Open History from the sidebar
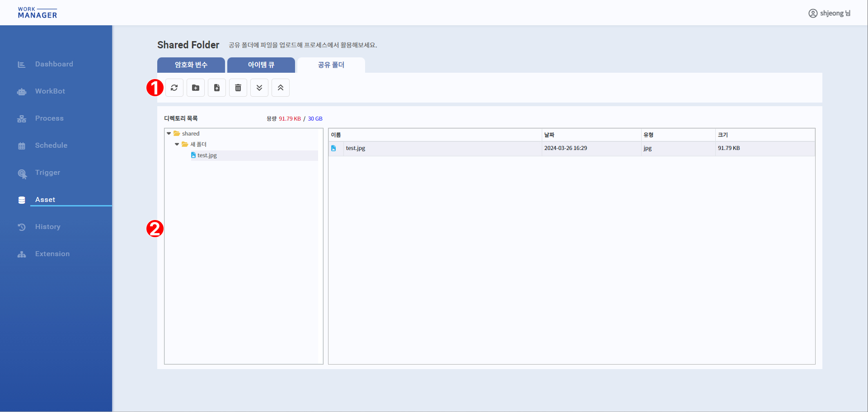This screenshot has height=412, width=868. tap(47, 227)
